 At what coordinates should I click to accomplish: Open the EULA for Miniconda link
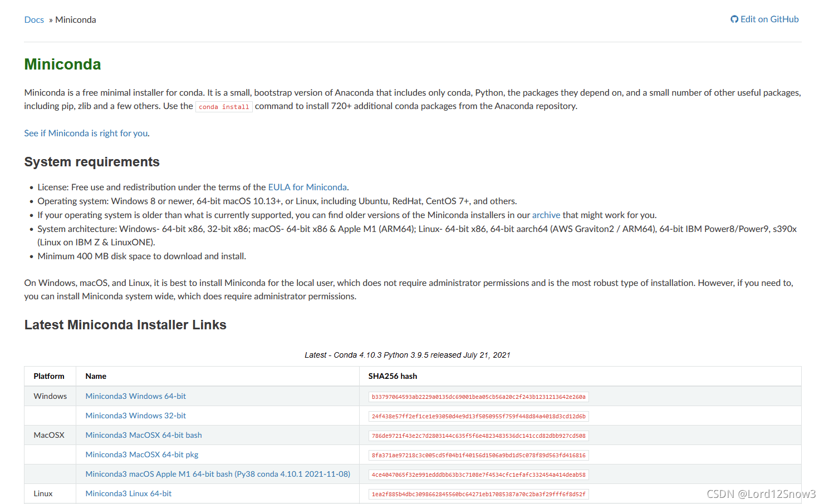pyautogui.click(x=307, y=187)
